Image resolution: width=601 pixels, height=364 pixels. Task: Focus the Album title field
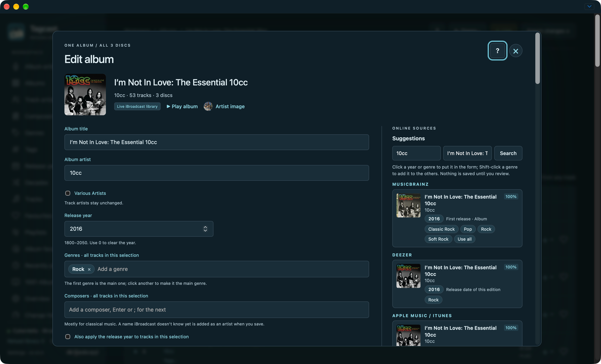[x=216, y=142]
